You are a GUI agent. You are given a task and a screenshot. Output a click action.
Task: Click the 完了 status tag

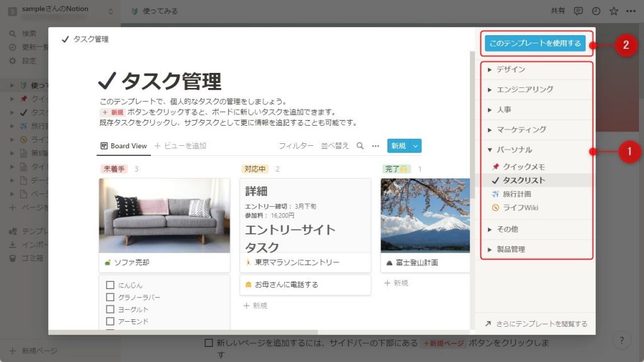pos(396,169)
